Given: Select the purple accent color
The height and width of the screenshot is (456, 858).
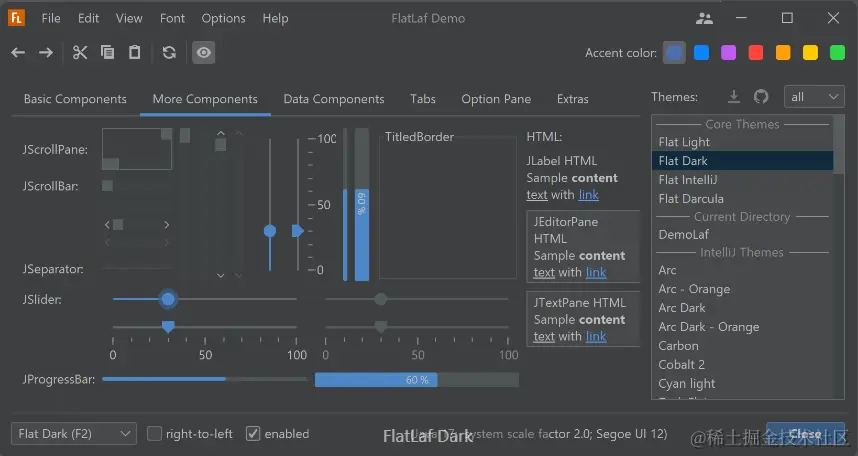Looking at the screenshot, I should [728, 53].
